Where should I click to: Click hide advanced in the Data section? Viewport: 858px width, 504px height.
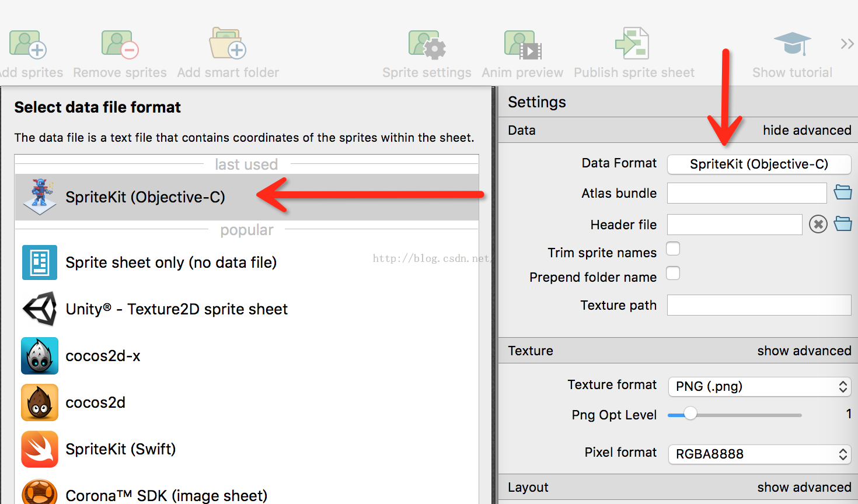coord(807,130)
